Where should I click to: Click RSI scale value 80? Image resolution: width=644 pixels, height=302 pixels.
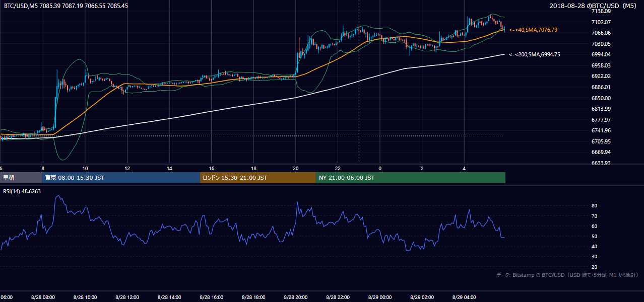[595, 206]
